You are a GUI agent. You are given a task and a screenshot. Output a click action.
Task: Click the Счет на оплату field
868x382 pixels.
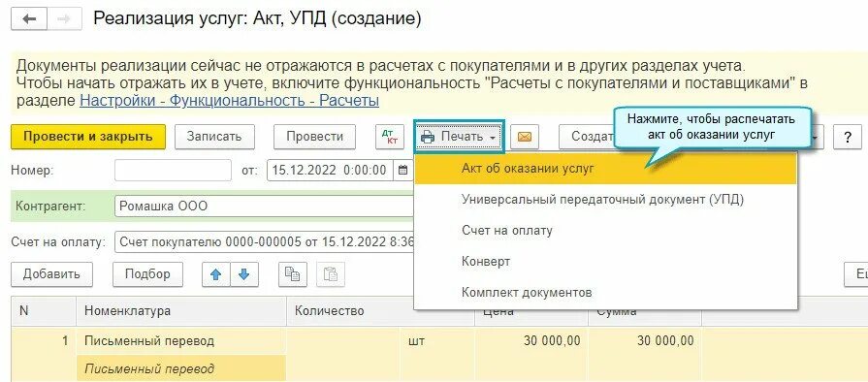pos(264,242)
